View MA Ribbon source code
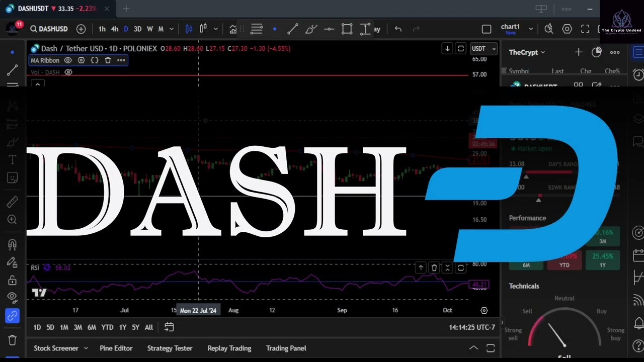 point(94,60)
